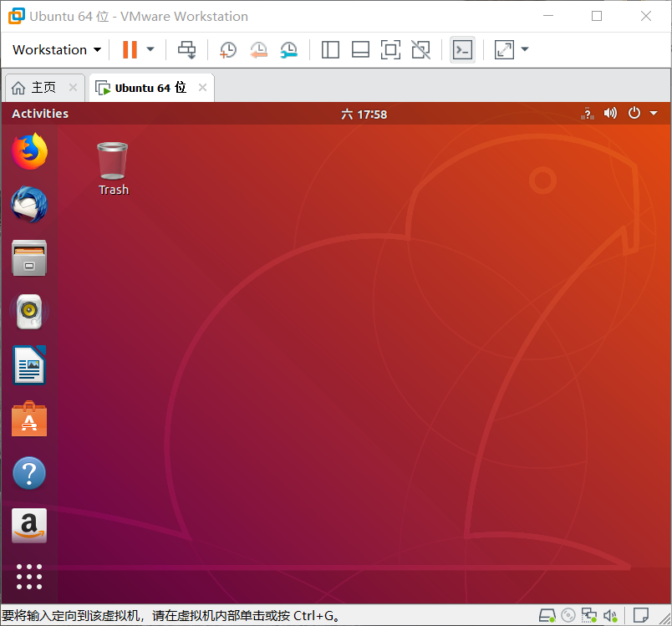
Task: Open Ubuntu Software center
Action: (x=29, y=419)
